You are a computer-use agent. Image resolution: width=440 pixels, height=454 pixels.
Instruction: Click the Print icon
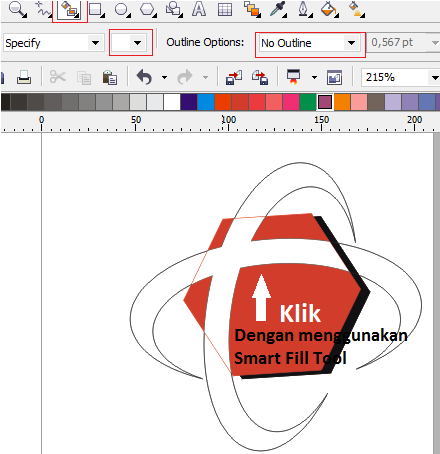coord(24,77)
